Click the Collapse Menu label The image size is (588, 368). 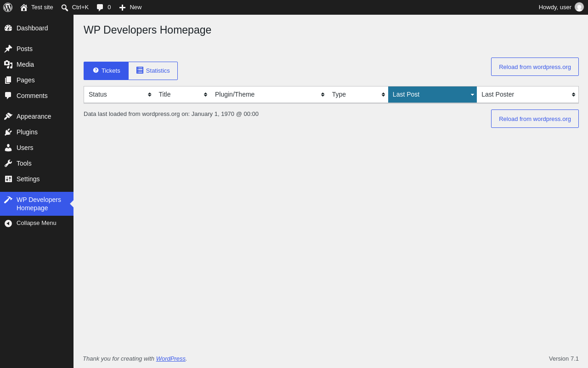(36, 223)
